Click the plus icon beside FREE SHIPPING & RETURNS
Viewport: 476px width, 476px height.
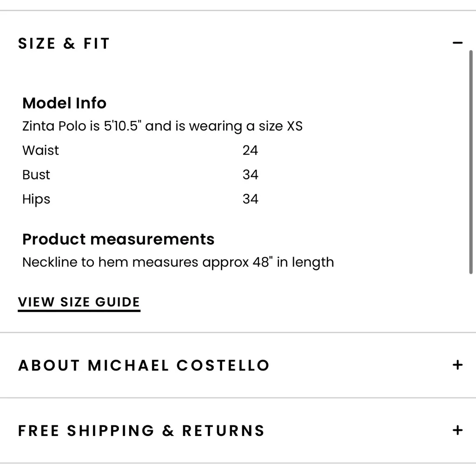click(458, 431)
